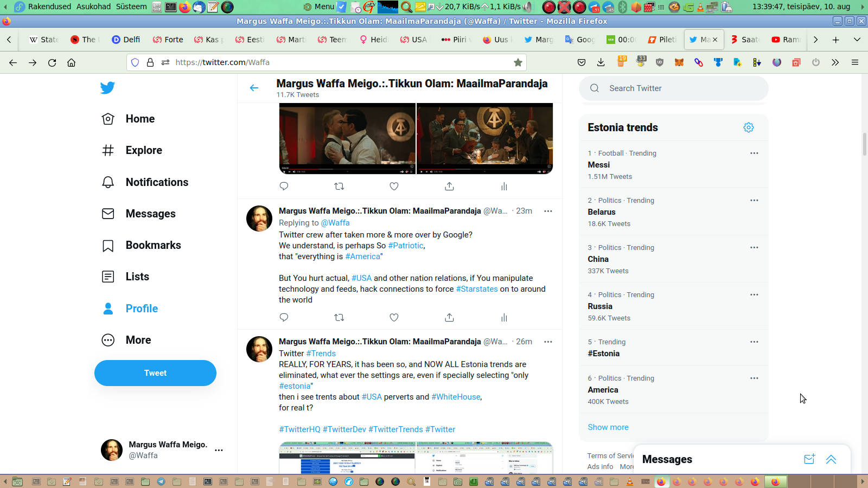Reply to the 'Twitter #Trends' tweet's predecessor via comment icon at 23m tweet
Image resolution: width=868 pixels, height=488 pixels.
tap(284, 318)
